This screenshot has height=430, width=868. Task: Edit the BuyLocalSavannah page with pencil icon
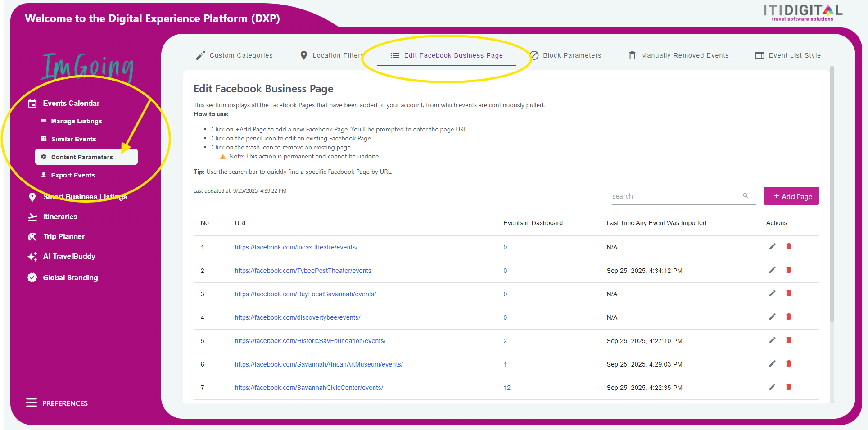point(773,293)
